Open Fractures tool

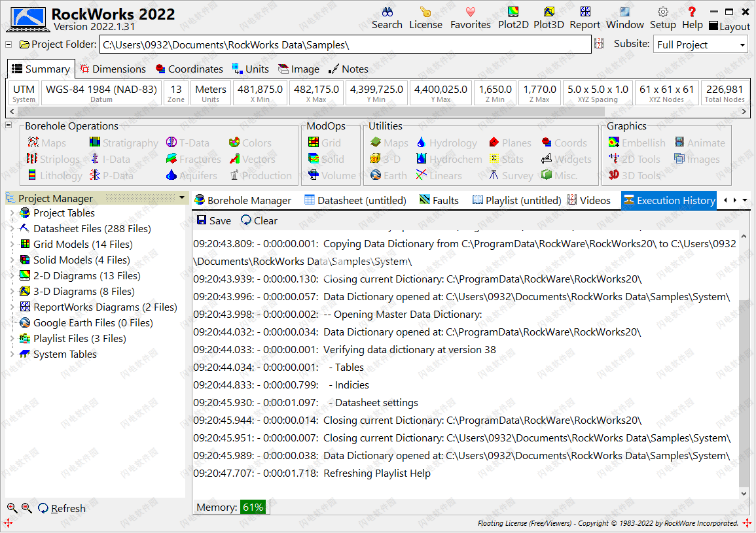tap(193, 159)
